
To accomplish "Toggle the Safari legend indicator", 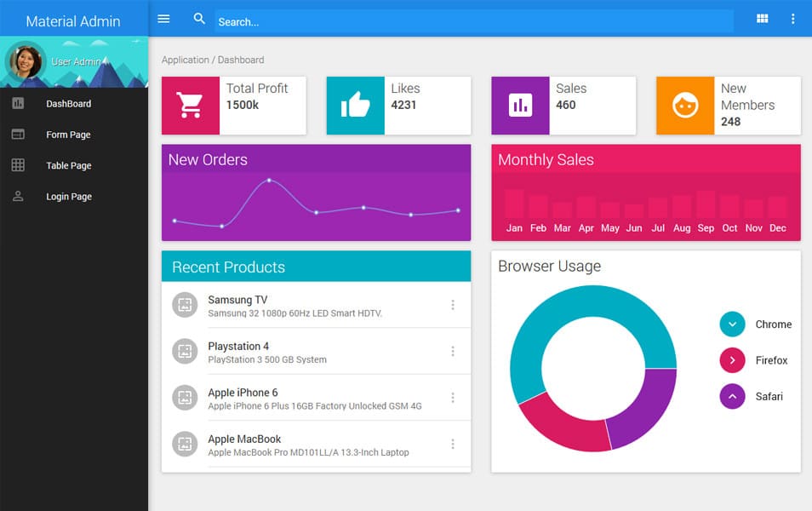I will click(x=731, y=397).
